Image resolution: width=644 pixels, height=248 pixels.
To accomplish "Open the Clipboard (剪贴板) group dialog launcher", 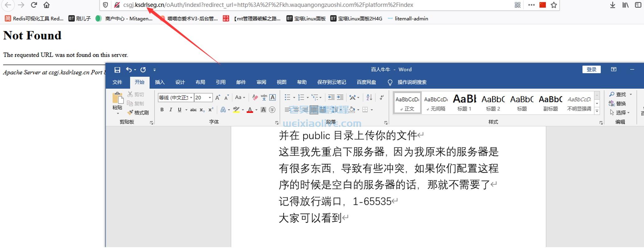I will pos(152,123).
